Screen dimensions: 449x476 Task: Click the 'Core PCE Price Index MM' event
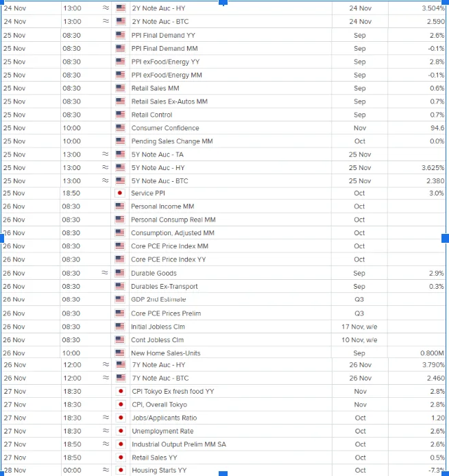[x=169, y=246]
